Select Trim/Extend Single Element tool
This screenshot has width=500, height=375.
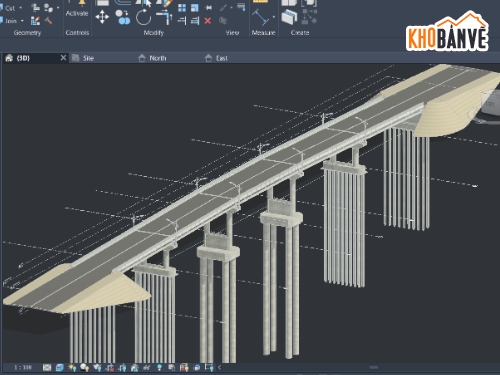click(182, 21)
